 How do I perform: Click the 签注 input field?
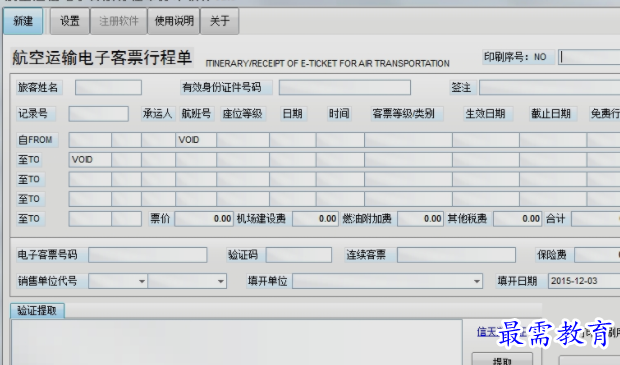pyautogui.click(x=550, y=87)
